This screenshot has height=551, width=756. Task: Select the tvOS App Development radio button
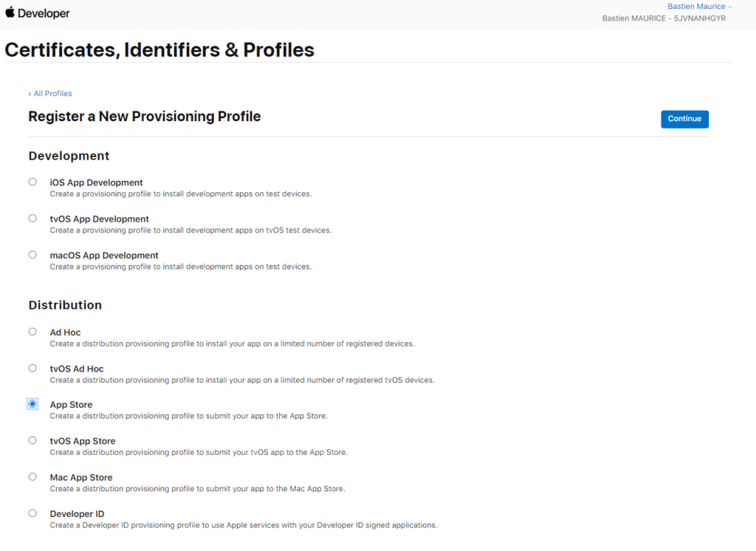tap(32, 218)
